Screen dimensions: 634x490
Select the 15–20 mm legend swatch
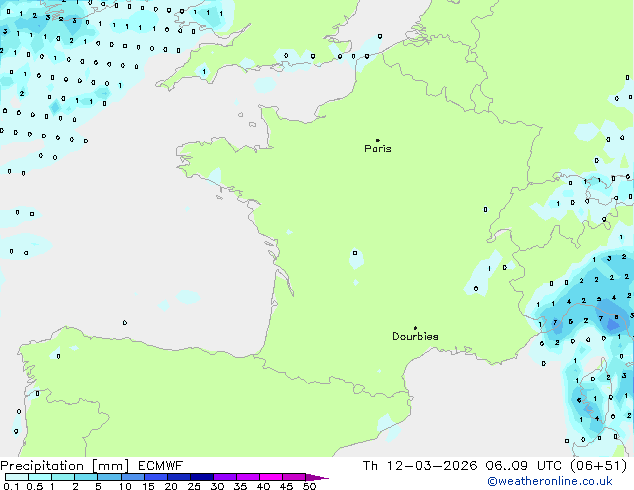[x=155, y=477]
